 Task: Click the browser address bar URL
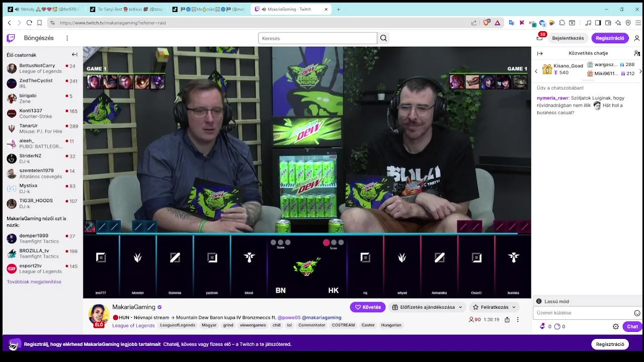coord(113,23)
